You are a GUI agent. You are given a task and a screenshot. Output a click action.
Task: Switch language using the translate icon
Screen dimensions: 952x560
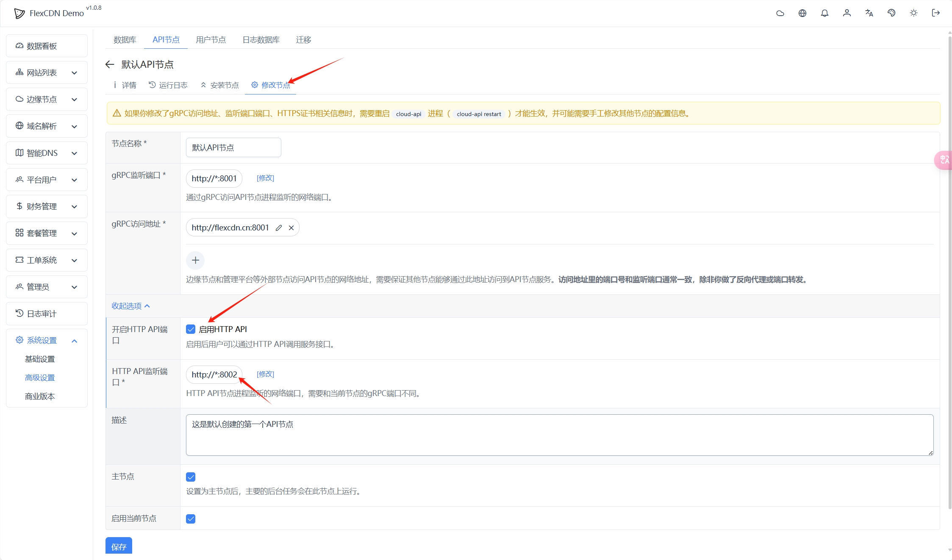click(869, 13)
